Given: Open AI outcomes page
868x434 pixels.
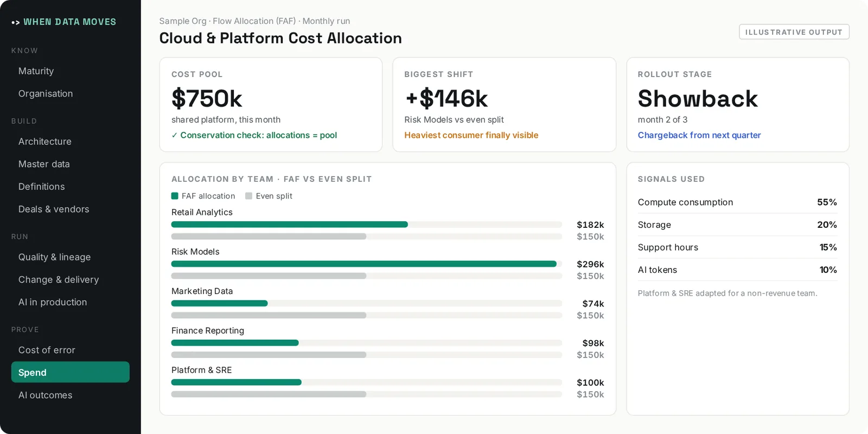Looking at the screenshot, I should tap(45, 395).
